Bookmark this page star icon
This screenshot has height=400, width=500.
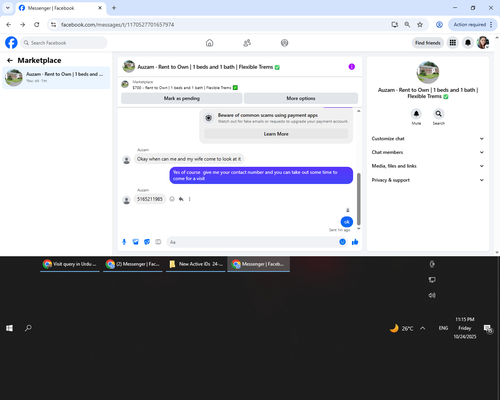420,25
